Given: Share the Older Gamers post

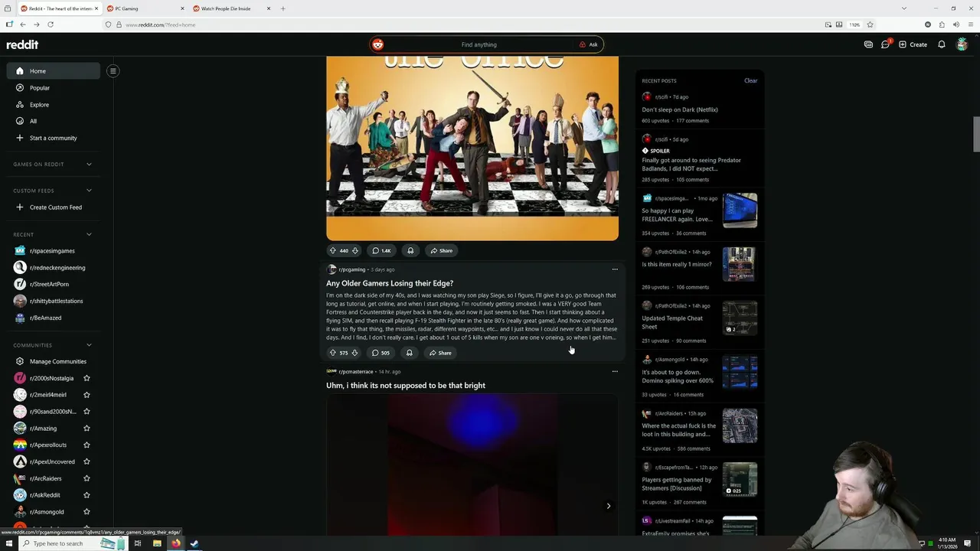Looking at the screenshot, I should tap(440, 353).
